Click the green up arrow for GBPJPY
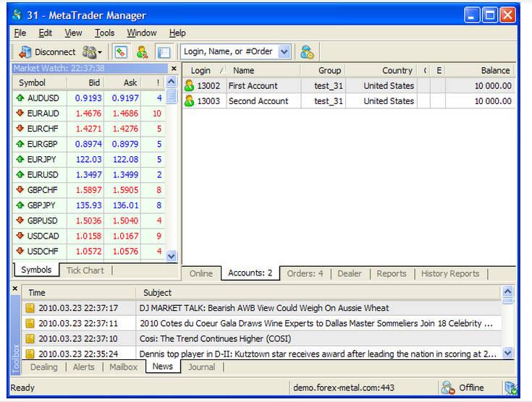This screenshot has width=532, height=402. pyautogui.click(x=20, y=205)
